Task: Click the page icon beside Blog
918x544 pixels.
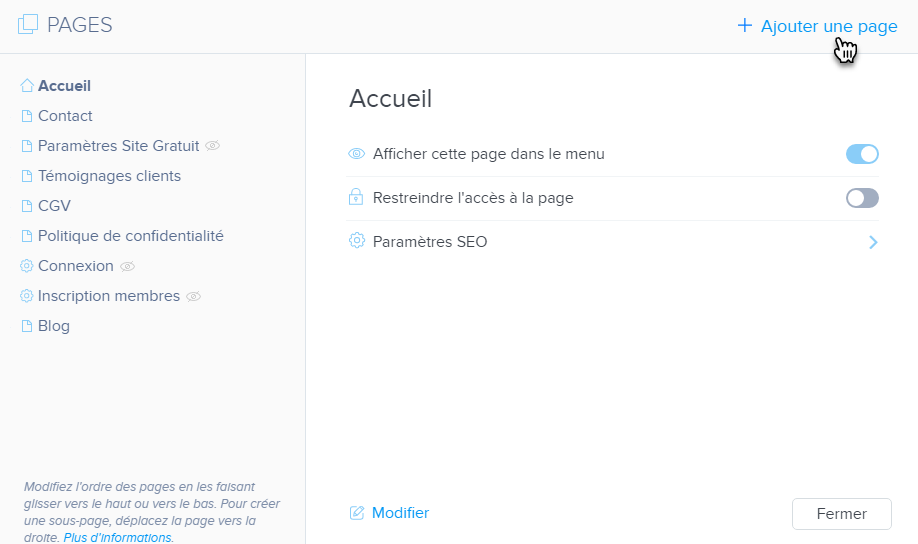Action: click(x=27, y=326)
